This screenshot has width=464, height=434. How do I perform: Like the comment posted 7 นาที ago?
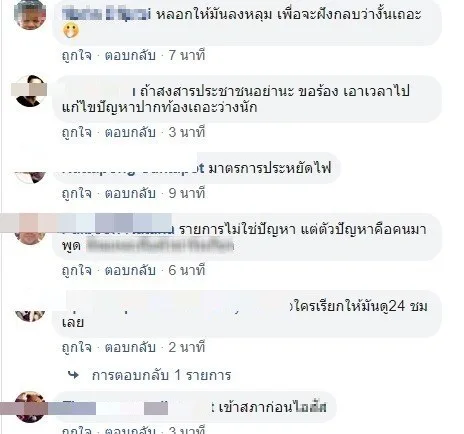77,55
